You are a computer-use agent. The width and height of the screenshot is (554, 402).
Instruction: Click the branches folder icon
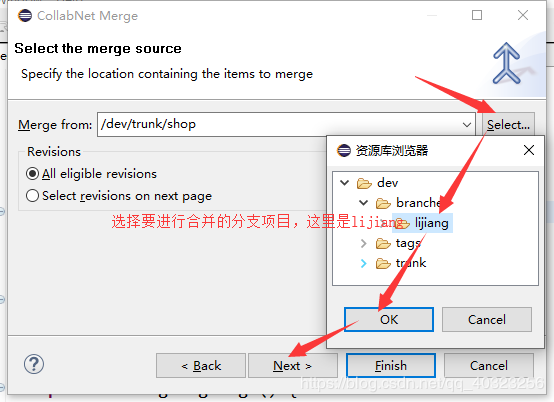pos(383,203)
